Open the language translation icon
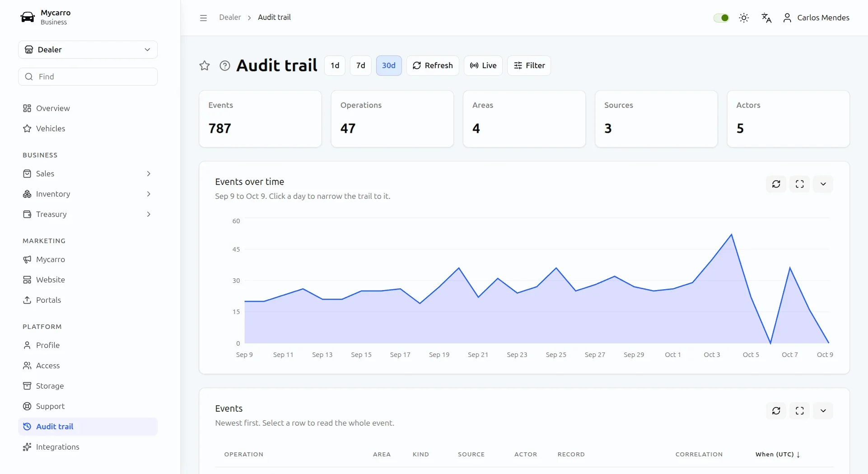 tap(766, 18)
